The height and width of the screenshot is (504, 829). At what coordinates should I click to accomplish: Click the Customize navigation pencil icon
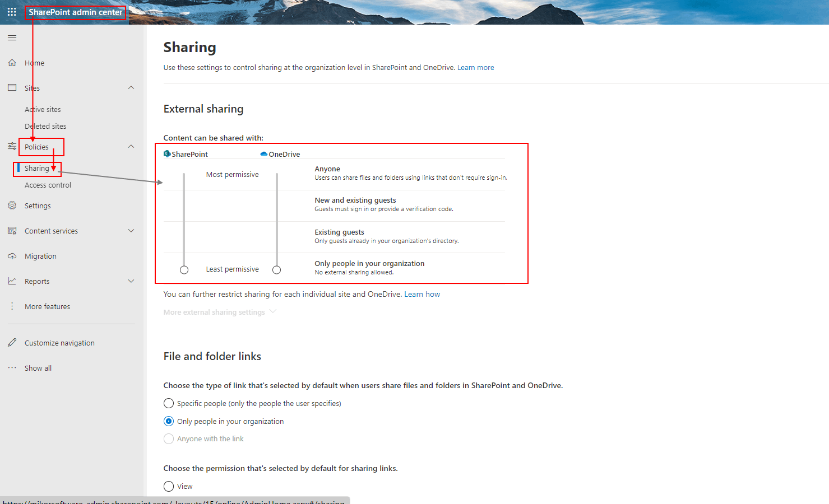12,343
